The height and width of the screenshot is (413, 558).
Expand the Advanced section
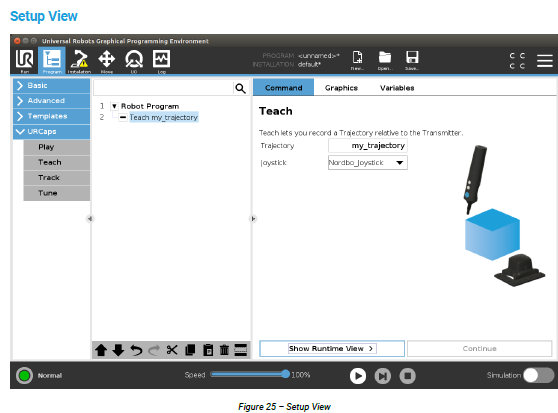point(52,101)
